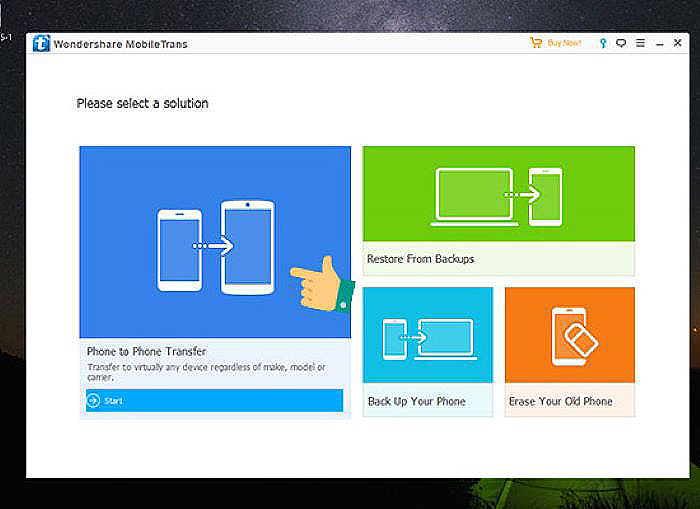Click the blue register key icon
700x509 pixels.
(602, 43)
